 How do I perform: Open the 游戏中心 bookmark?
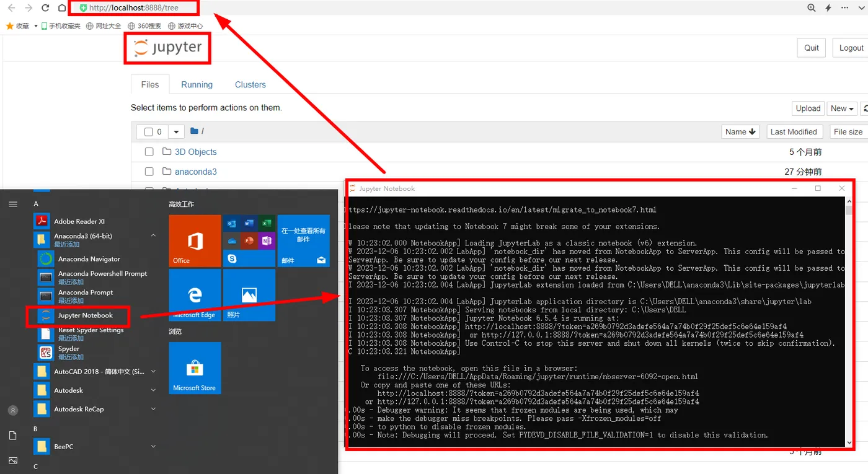pyautogui.click(x=185, y=26)
